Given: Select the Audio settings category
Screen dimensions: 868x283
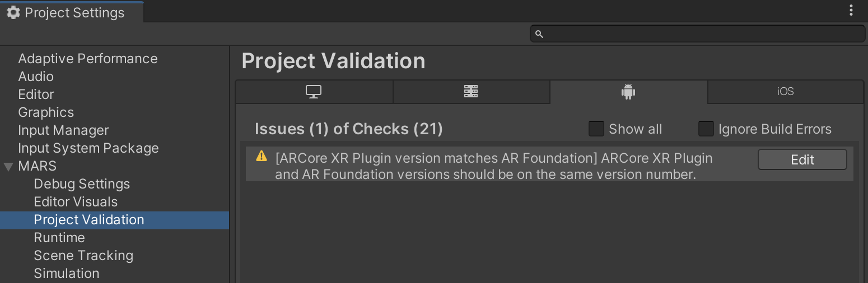Looking at the screenshot, I should point(36,77).
